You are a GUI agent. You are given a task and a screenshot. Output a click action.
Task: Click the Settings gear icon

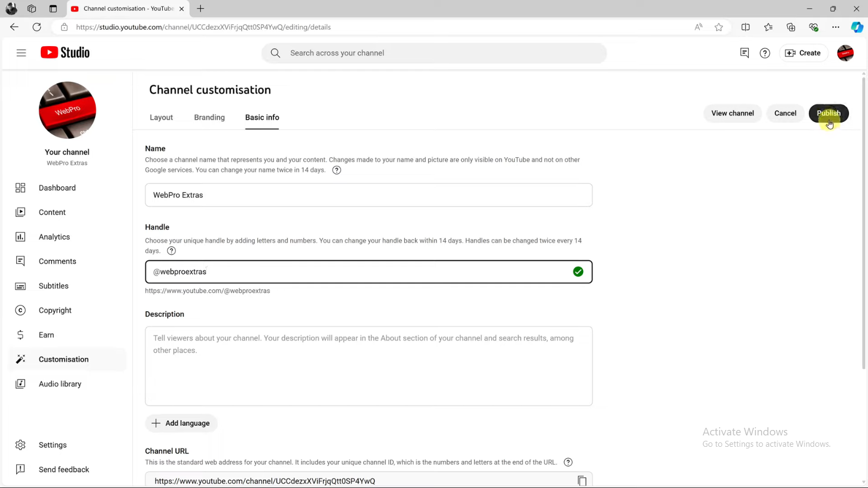[21, 445]
